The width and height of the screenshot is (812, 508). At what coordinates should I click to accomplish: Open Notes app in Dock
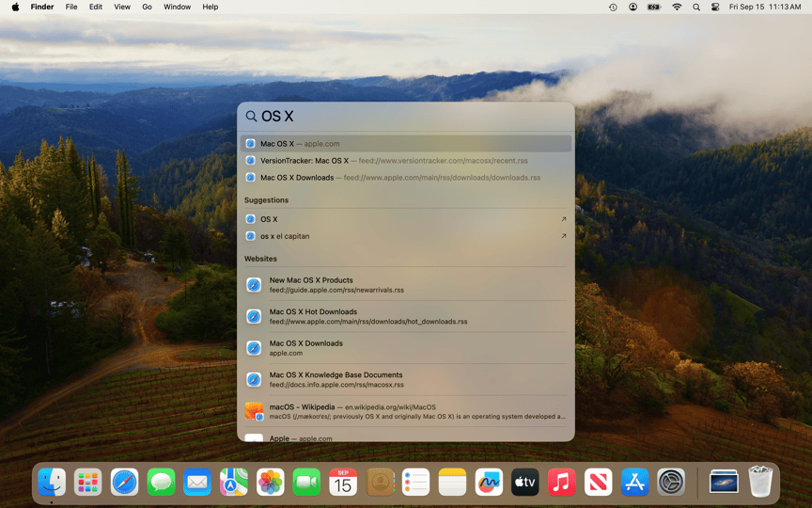pyautogui.click(x=453, y=482)
